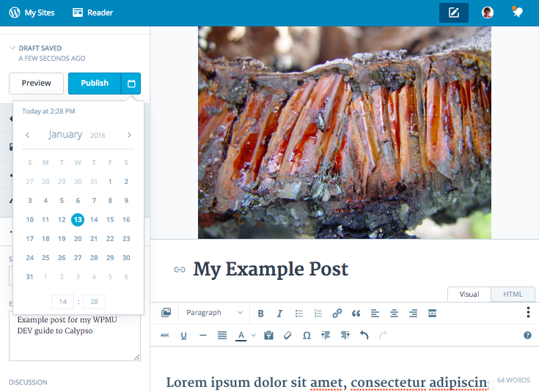This screenshot has width=539, height=392.
Task: Increase the indent
Action: tap(345, 336)
